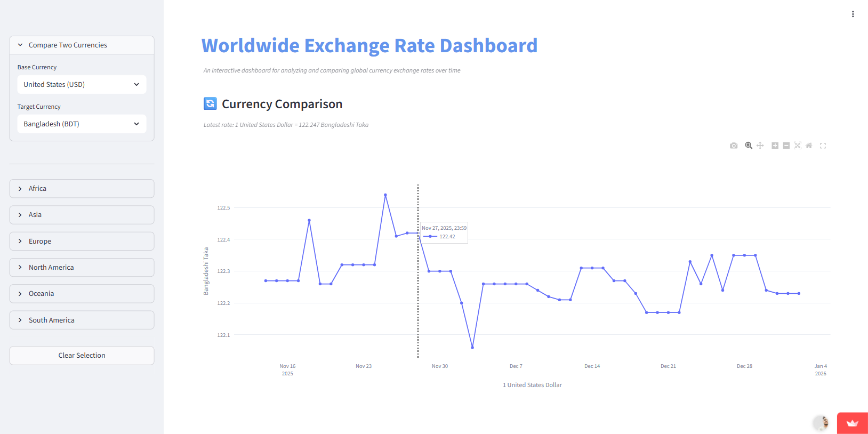Screen dimensions: 868x434
Task: Click the red Streamlit crown badge
Action: click(852, 423)
